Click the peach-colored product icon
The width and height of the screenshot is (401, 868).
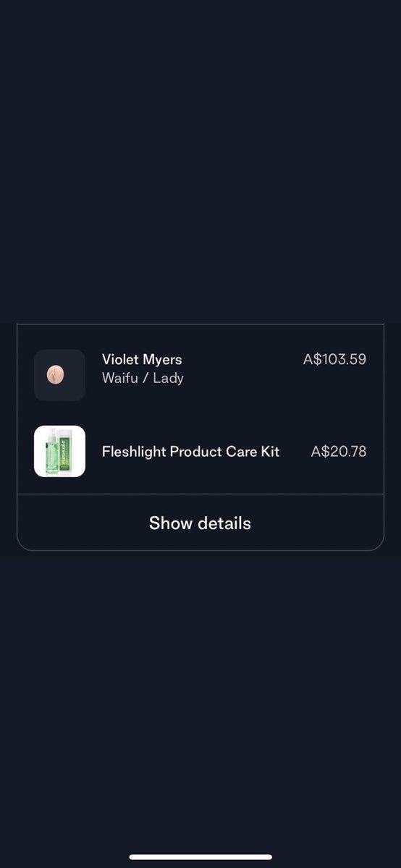point(56,375)
